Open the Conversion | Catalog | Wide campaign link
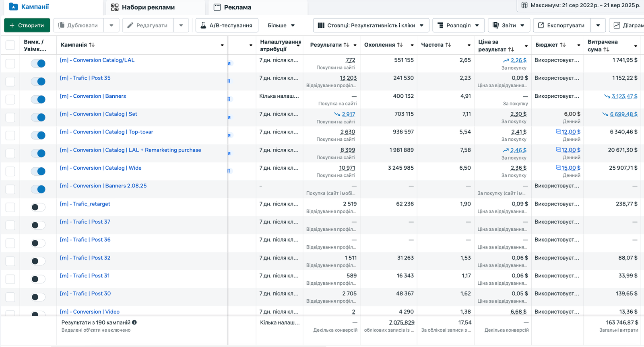This screenshot has height=347, width=644. pos(101,168)
